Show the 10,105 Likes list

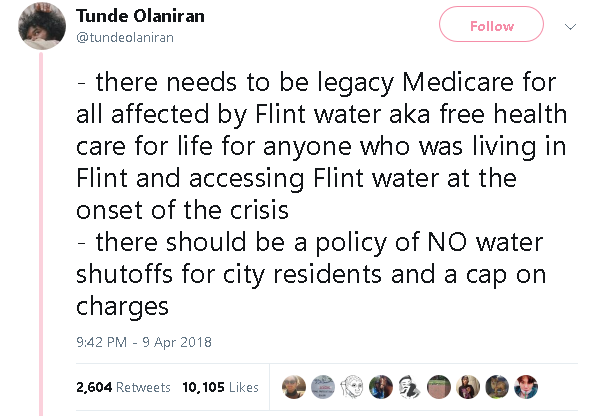[221, 387]
